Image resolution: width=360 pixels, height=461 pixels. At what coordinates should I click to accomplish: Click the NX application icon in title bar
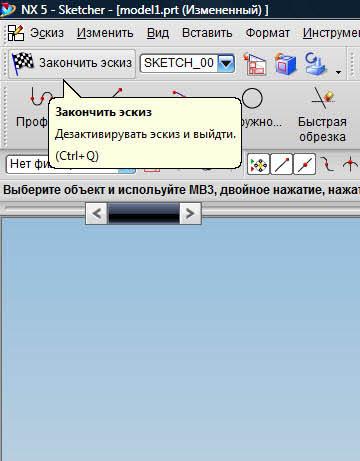pos(7,9)
